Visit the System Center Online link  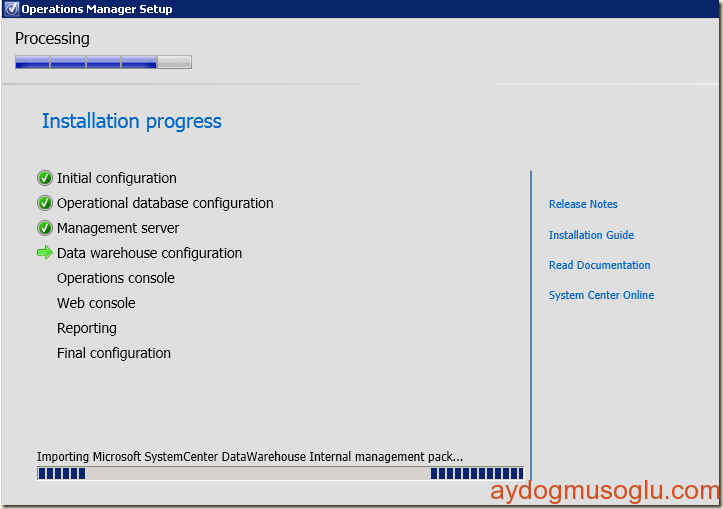tap(601, 295)
